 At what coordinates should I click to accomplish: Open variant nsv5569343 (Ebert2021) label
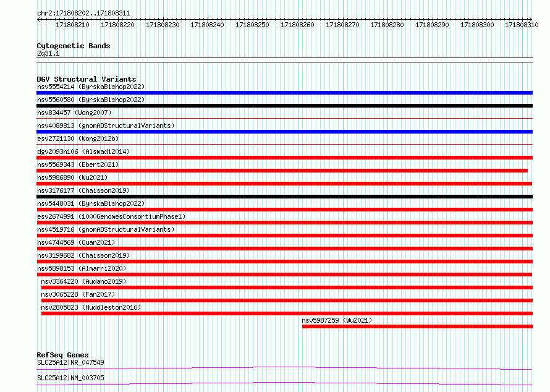[78, 164]
